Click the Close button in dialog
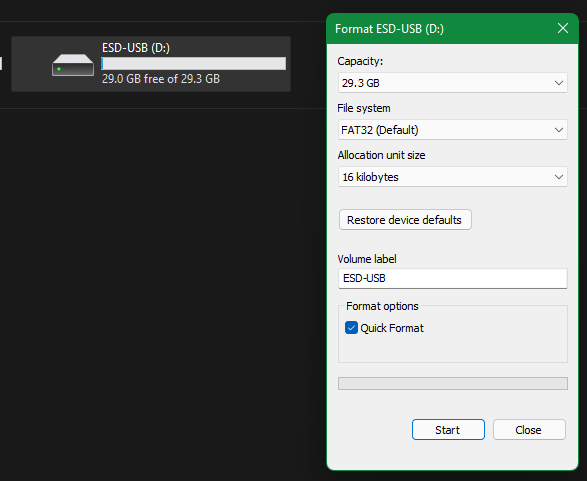587x481 pixels. 529,430
